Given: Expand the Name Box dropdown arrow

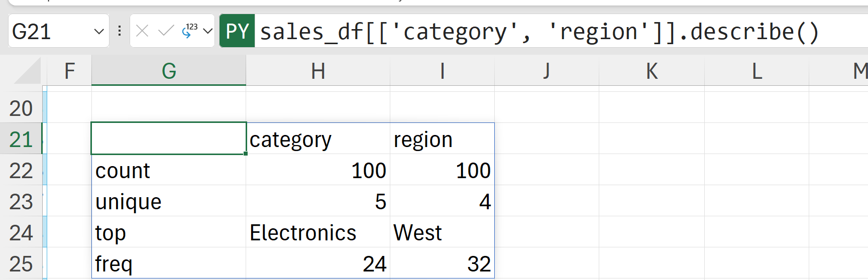Looking at the screenshot, I should tap(99, 32).
